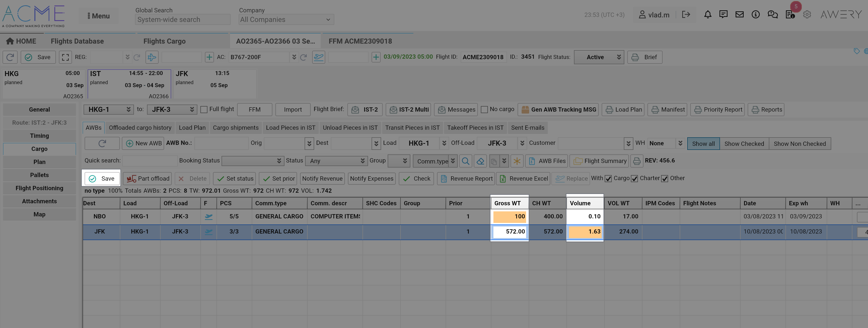This screenshot has width=868, height=328.
Task: Uncheck the Charter checkbox
Action: [x=634, y=179]
